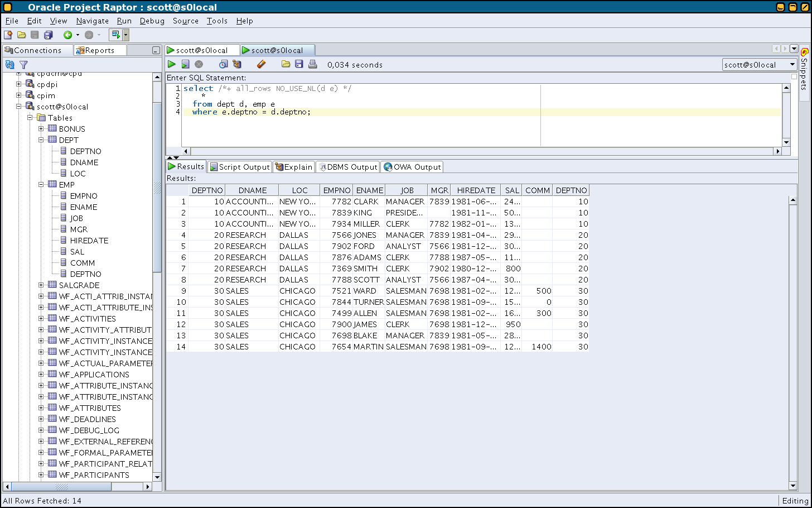This screenshot has height=508, width=812.
Task: Click the Save icon in main toolbar
Action: [x=35, y=35]
